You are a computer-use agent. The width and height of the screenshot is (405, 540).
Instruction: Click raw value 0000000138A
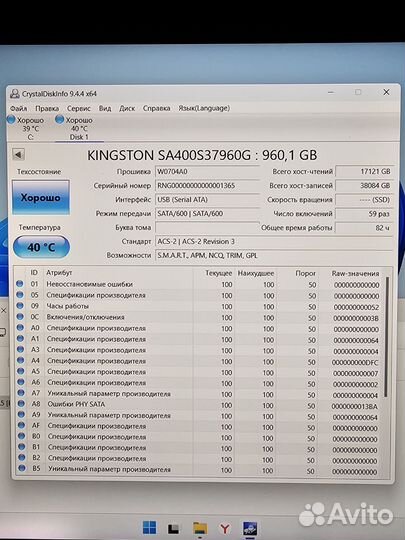click(x=355, y=406)
